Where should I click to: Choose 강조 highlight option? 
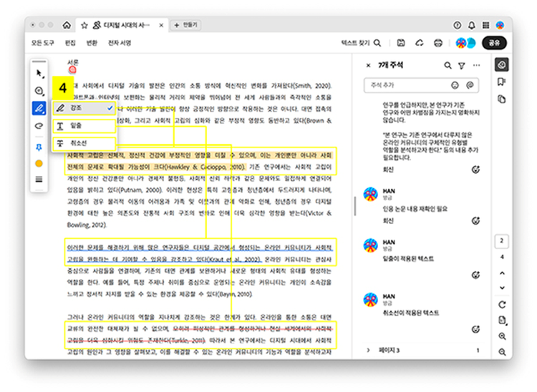click(x=84, y=108)
